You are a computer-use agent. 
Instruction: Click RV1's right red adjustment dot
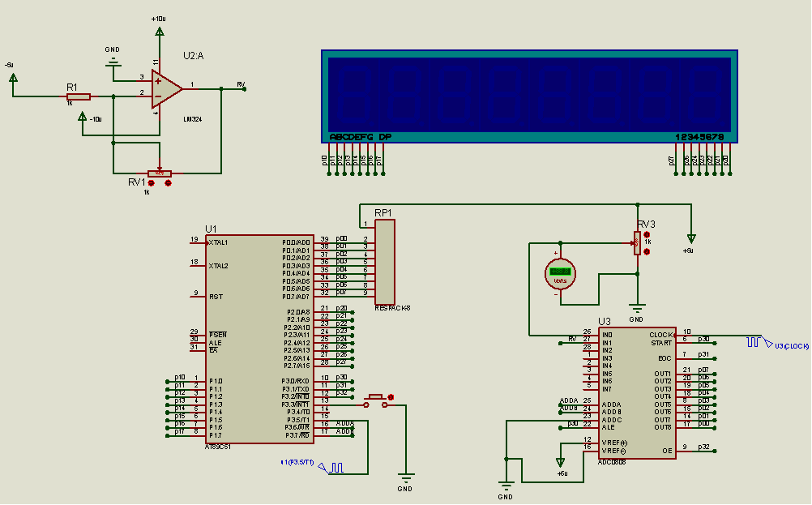(x=168, y=183)
